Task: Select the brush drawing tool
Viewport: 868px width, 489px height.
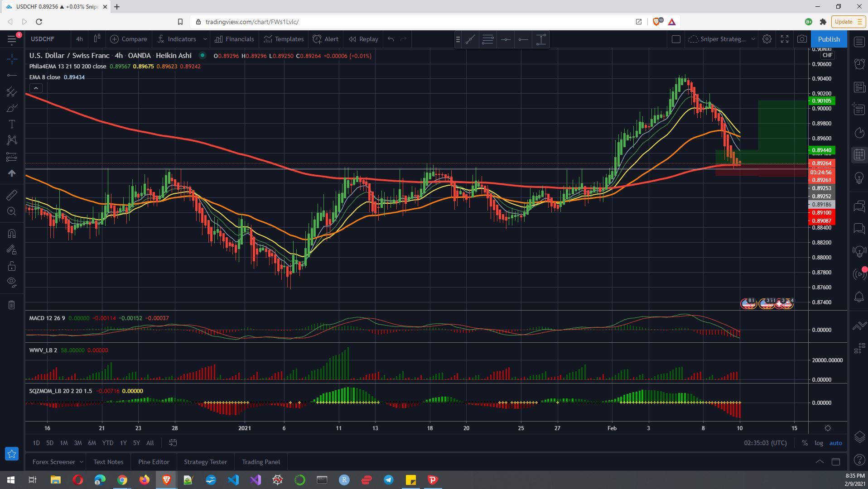Action: [12, 108]
